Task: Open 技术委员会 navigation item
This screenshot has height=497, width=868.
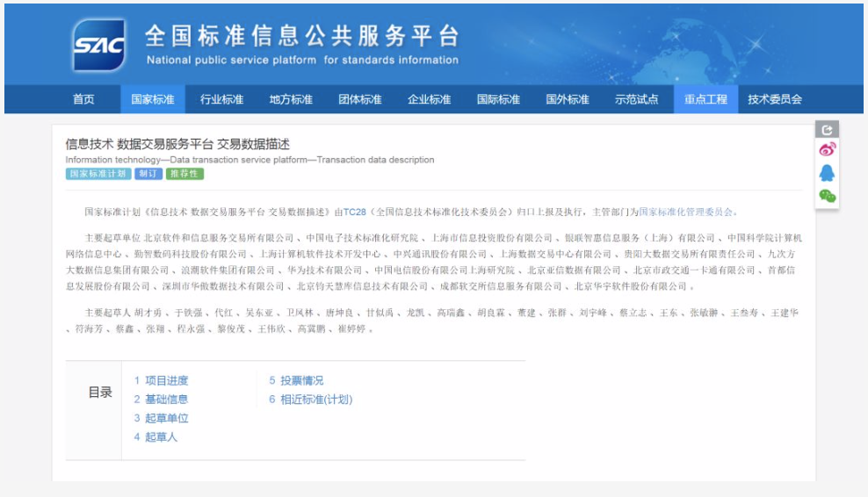Action: (775, 99)
